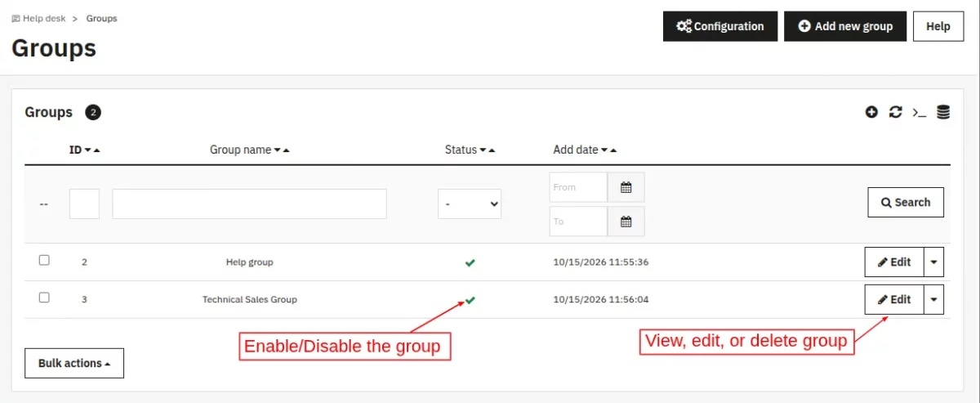Click the 'Help group' name cell

250,262
